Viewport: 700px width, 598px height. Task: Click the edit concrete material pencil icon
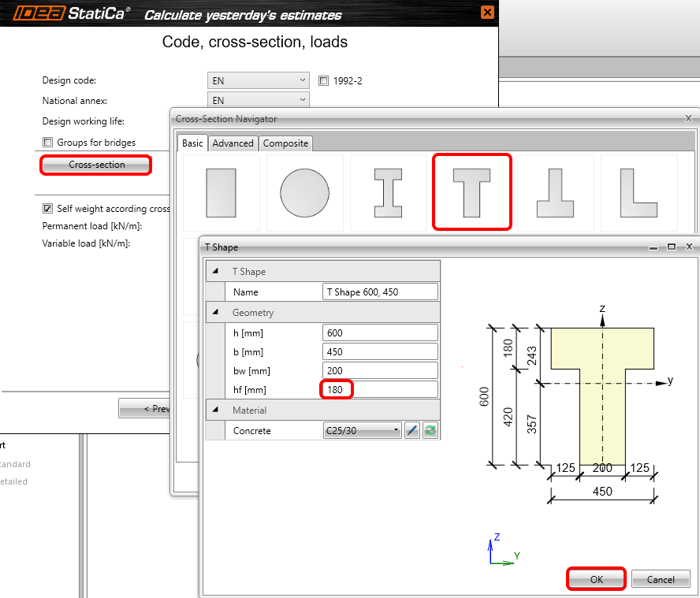pyautogui.click(x=411, y=431)
